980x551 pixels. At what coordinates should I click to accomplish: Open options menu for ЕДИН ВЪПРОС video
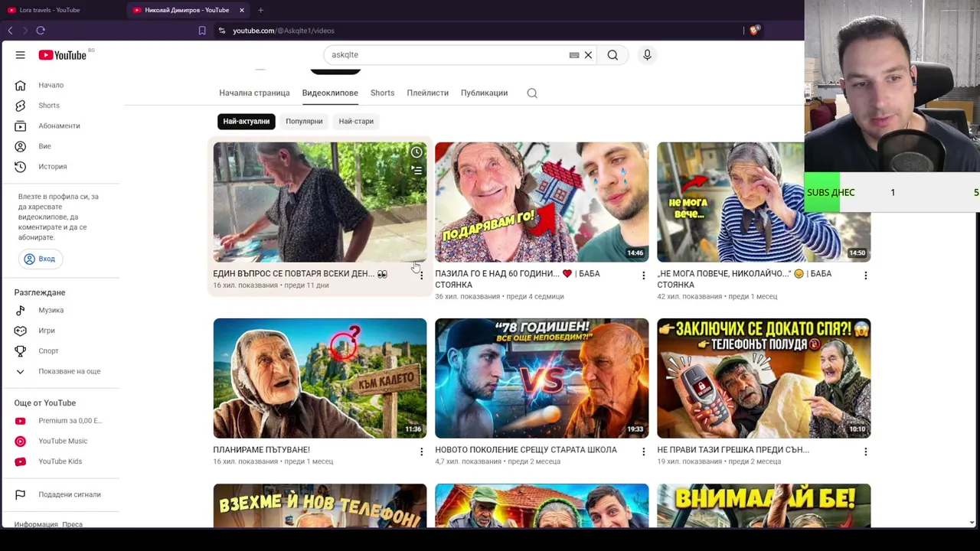click(421, 275)
